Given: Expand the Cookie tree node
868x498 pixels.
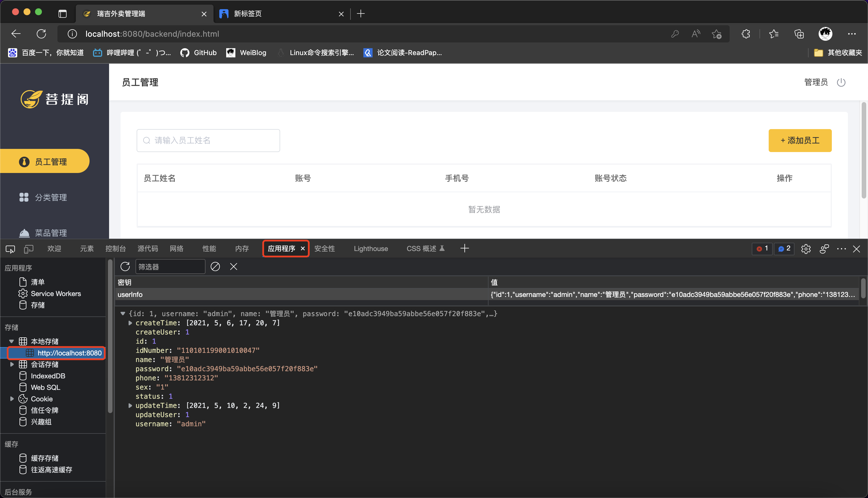Looking at the screenshot, I should click(12, 399).
